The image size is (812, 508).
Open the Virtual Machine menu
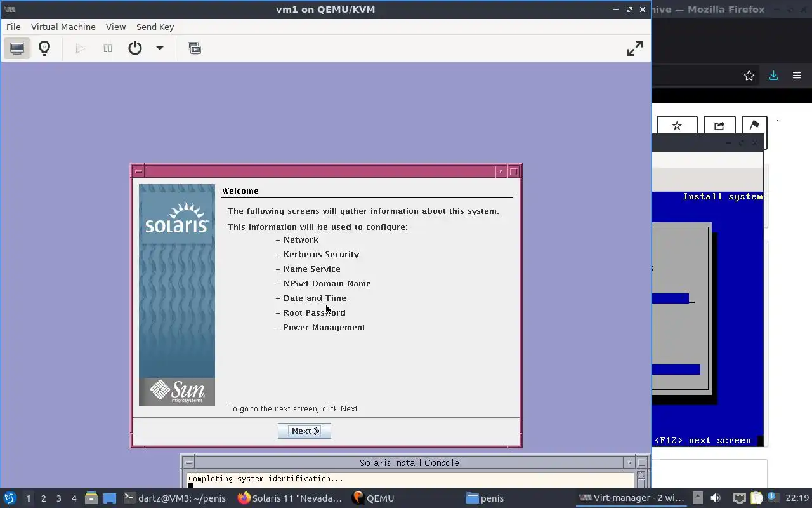pyautogui.click(x=63, y=27)
